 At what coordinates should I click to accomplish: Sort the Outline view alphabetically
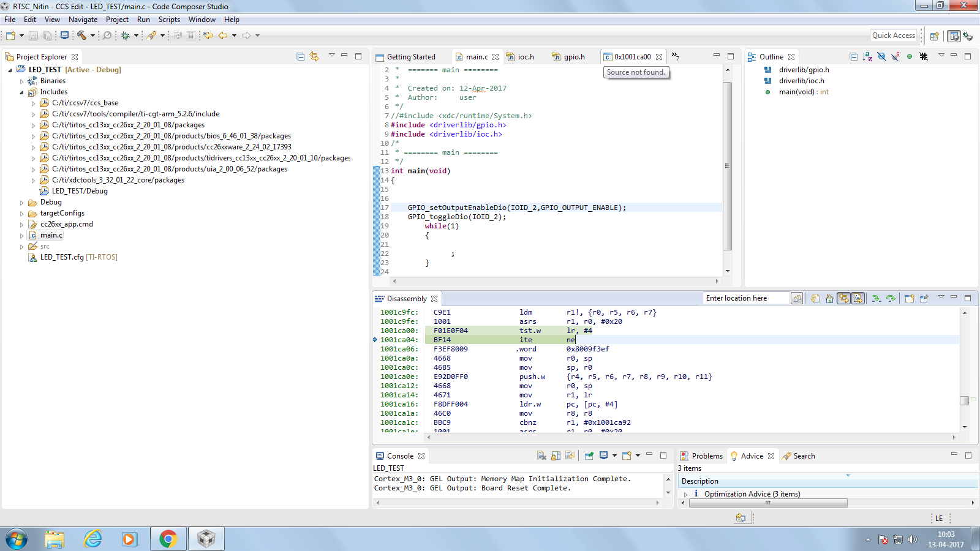[867, 57]
